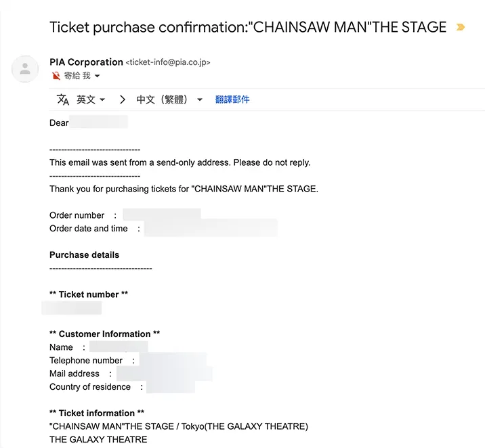Open the 中文（繁體） target language dropdown
Viewport: 485px width, 448px height.
coord(169,99)
